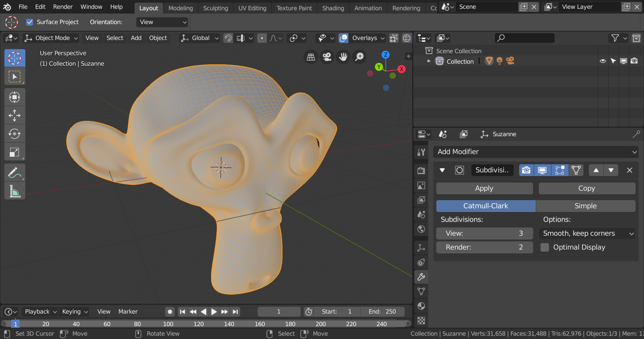This screenshot has height=339, width=644.
Task: Open the Object Mode dropdown
Action: click(51, 38)
